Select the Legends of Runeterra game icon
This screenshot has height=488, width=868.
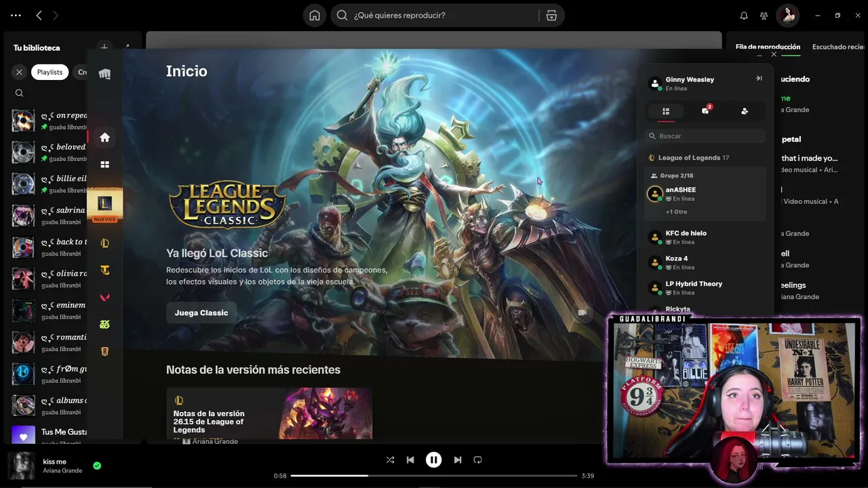point(104,351)
